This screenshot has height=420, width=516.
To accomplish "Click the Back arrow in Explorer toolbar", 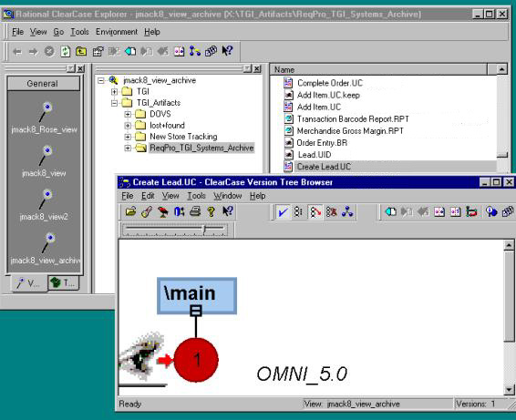I will (x=17, y=52).
